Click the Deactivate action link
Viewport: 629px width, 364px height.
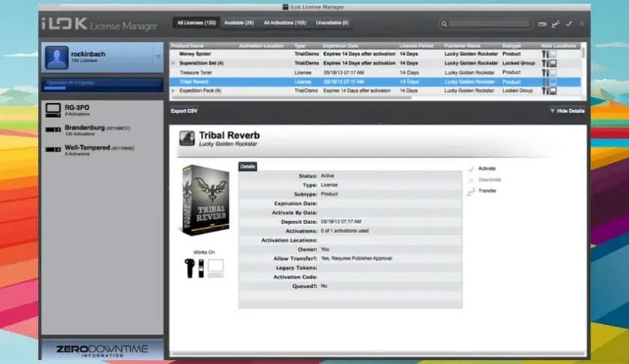click(489, 180)
